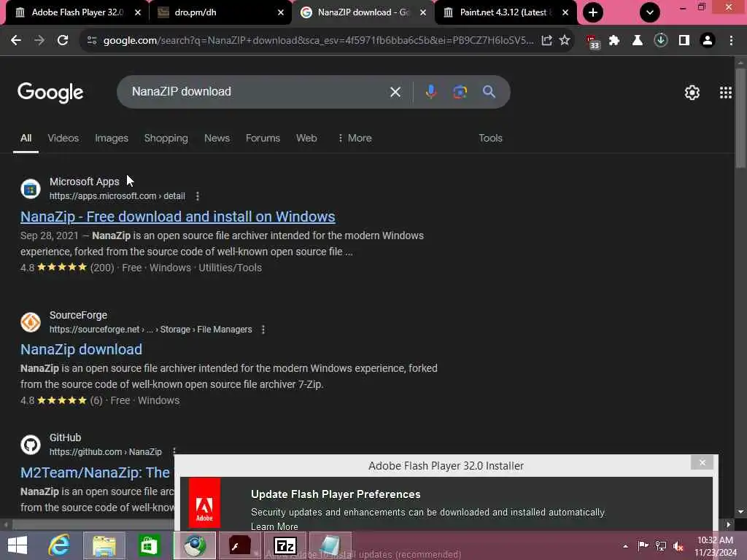Screen dimensions: 747x560
Task: Click the GitHub site favicon
Action: pos(31,445)
